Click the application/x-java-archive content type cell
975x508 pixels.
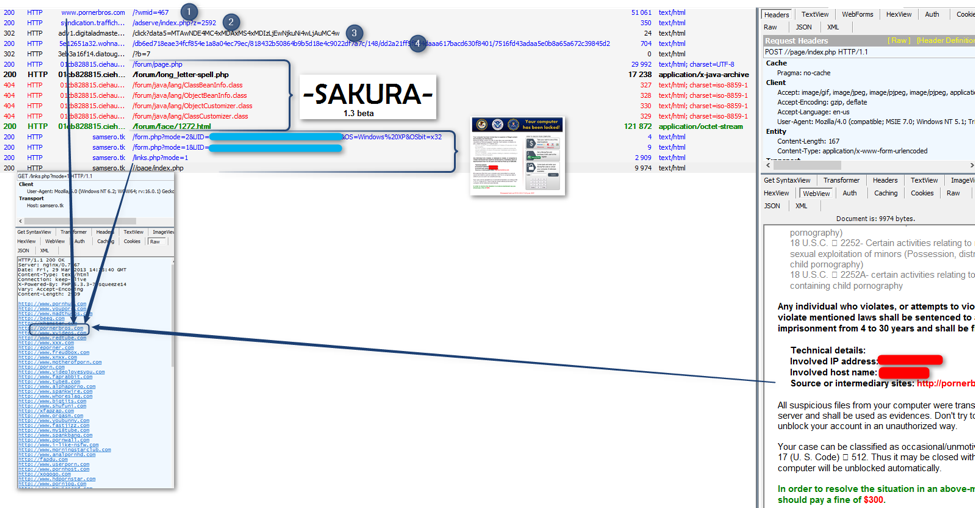703,75
